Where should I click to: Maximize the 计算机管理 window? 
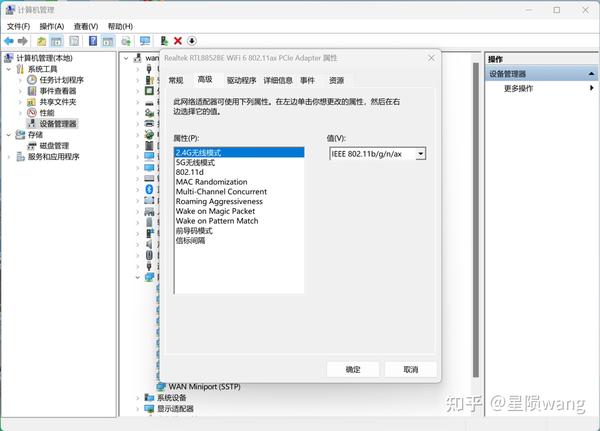coord(557,10)
